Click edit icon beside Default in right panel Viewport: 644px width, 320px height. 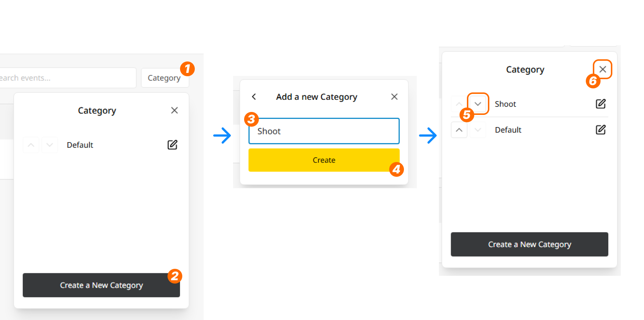(x=601, y=130)
